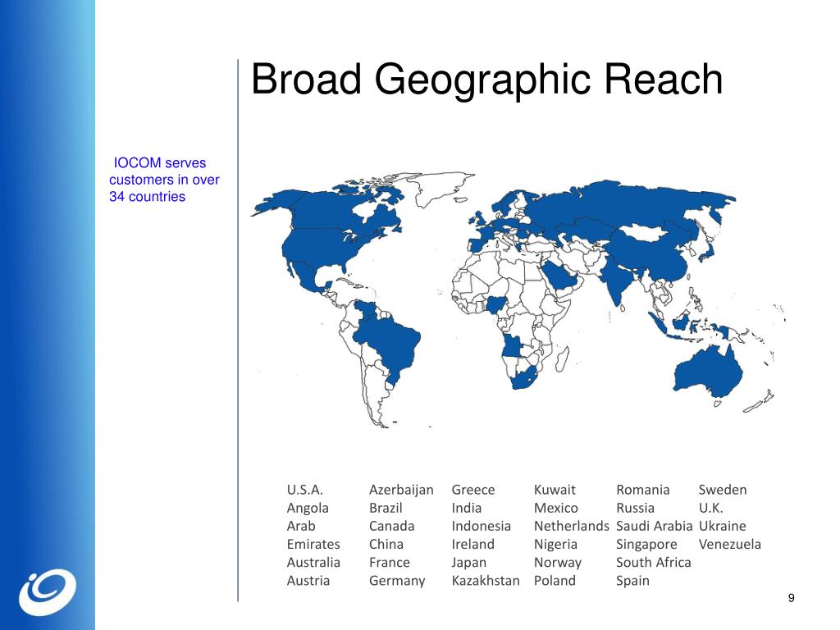840x630 pixels.
Task: Click 'Indonesia' in the country list
Action: coord(481,526)
